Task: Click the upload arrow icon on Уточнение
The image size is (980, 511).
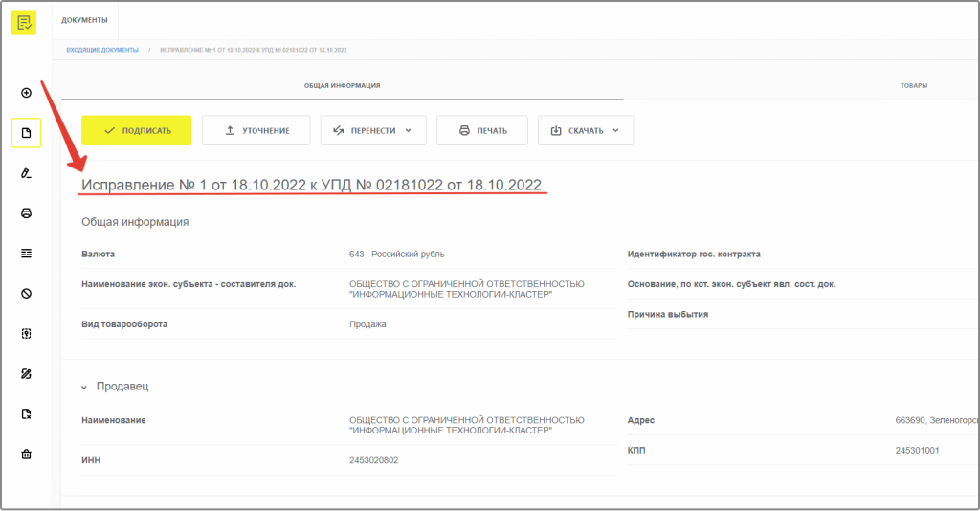Action: [x=230, y=130]
